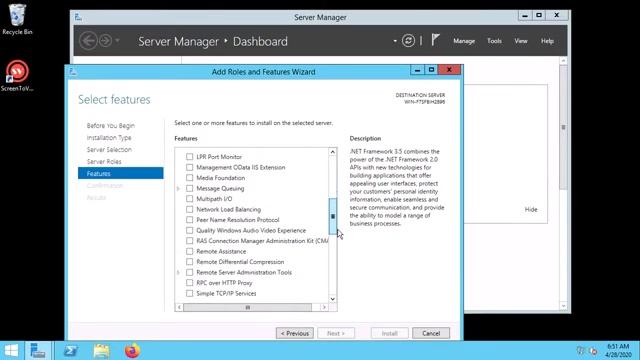Open File Explorer from the taskbar
The height and width of the screenshot is (360, 640).
(101, 351)
